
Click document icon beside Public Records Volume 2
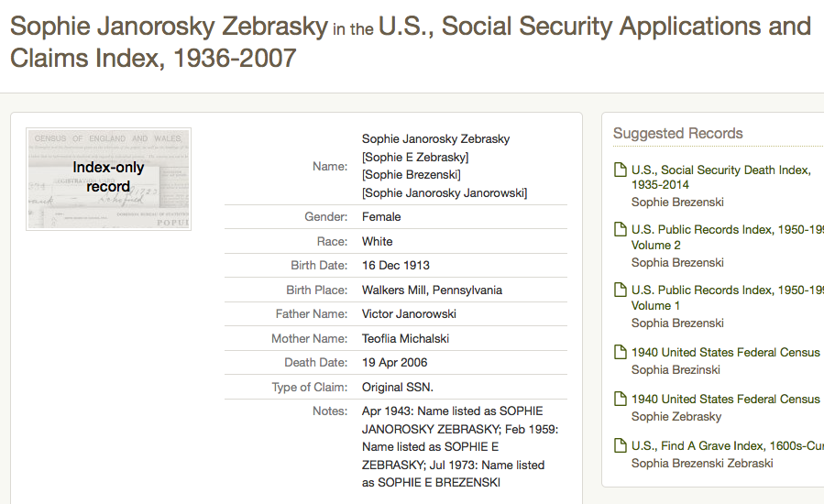point(621,230)
